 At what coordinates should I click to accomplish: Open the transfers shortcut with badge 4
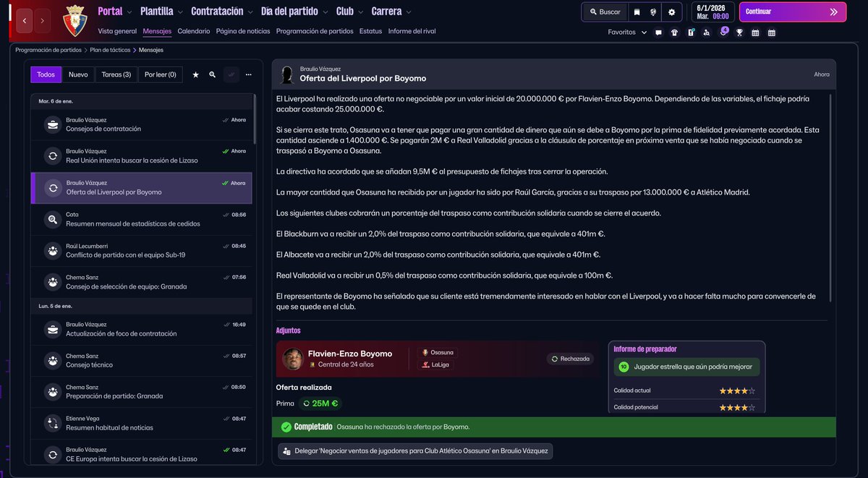point(723,32)
